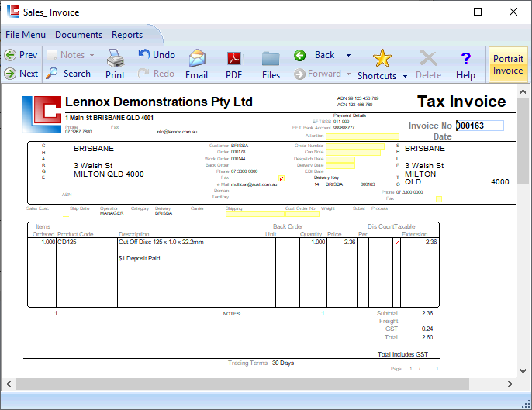Click '30 Days' trading terms
Screen dimensions: 532x410
[x=283, y=363]
